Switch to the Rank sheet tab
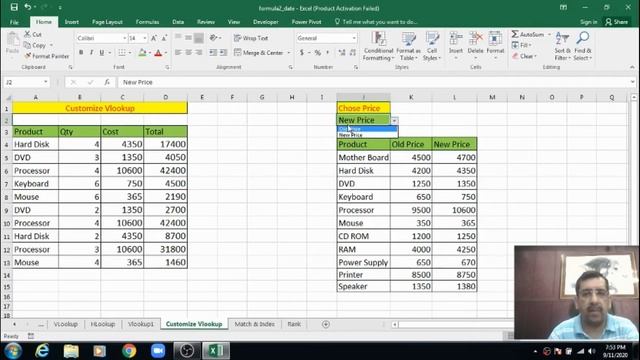This screenshot has height=360, width=640. 294,324
